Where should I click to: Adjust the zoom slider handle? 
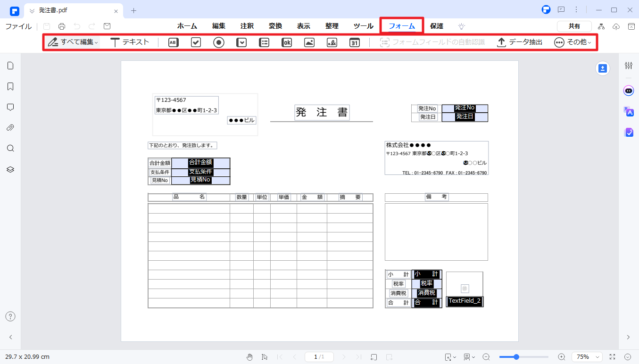coord(516,357)
